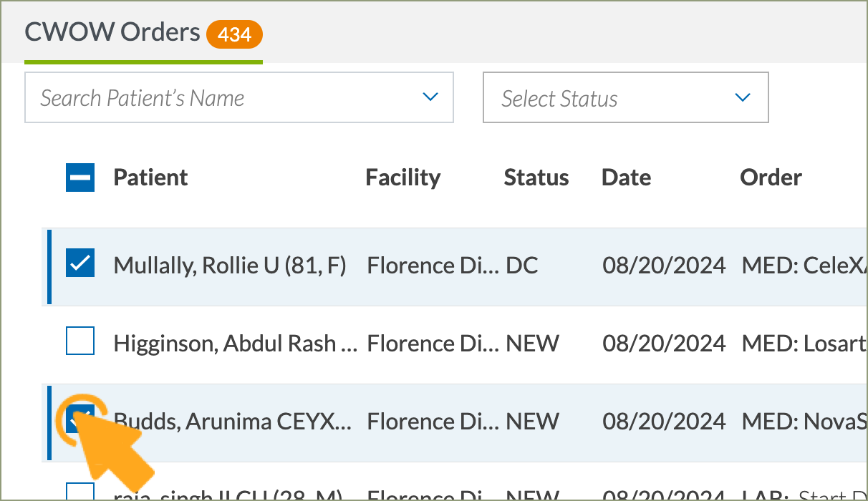Sort by the Order column header

771,177
